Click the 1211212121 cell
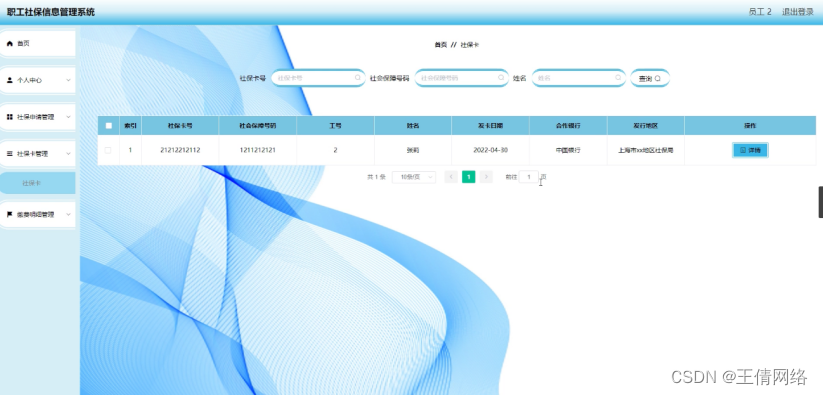Viewport: 823px width, 395px height. (258, 150)
